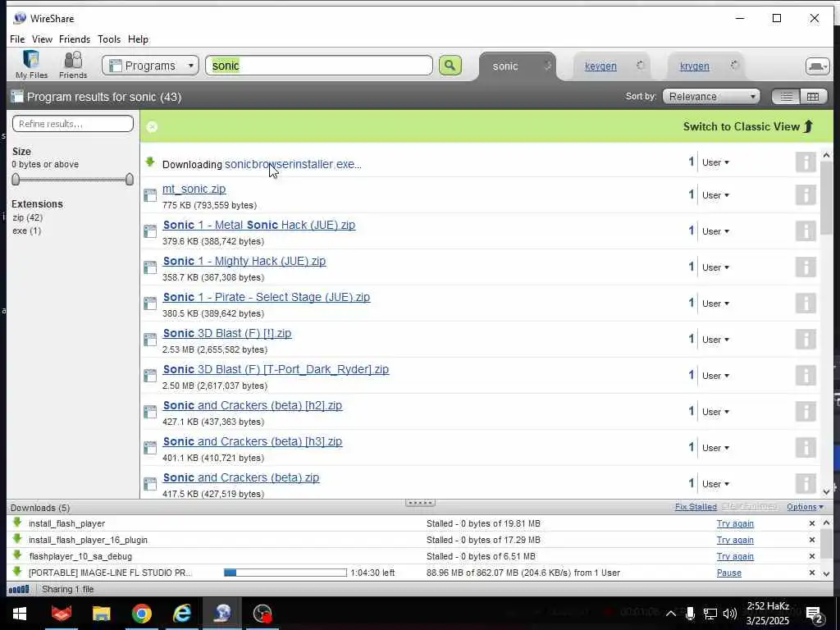Click the green search magnifier button
Viewport: 840px width, 630px height.
pos(450,66)
